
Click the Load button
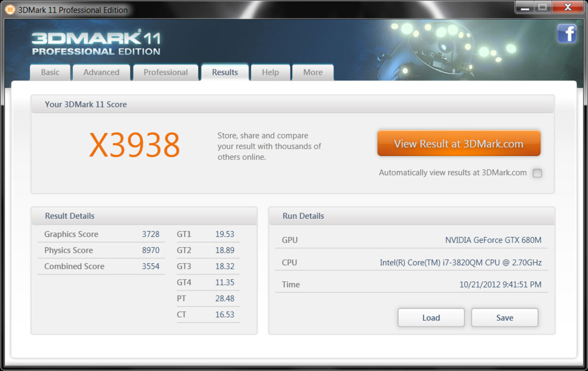(x=431, y=318)
